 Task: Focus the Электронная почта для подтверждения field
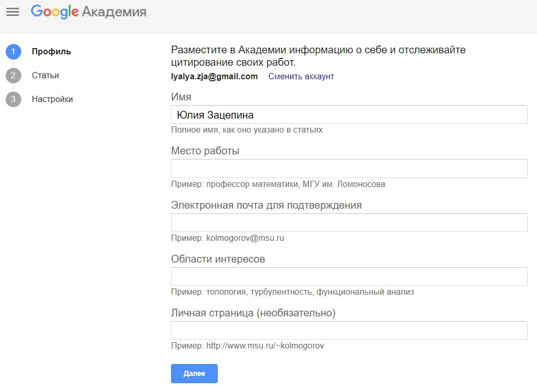point(349,223)
